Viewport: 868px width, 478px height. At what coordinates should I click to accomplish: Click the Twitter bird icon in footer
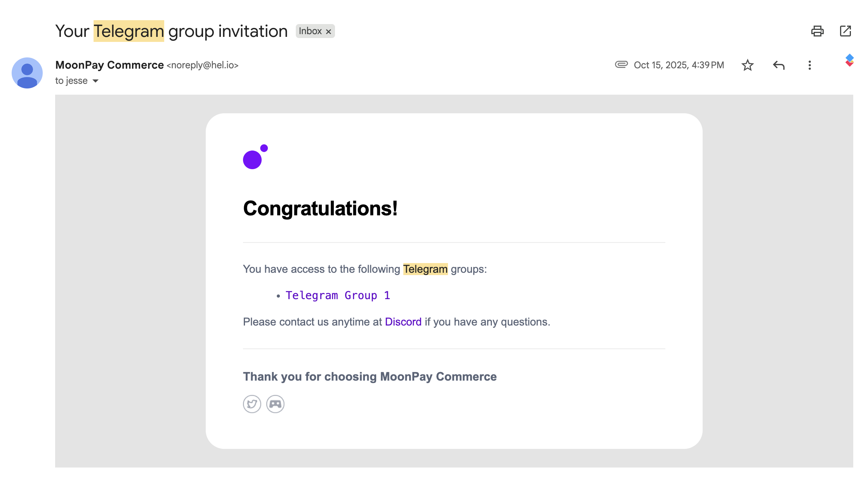coord(252,404)
